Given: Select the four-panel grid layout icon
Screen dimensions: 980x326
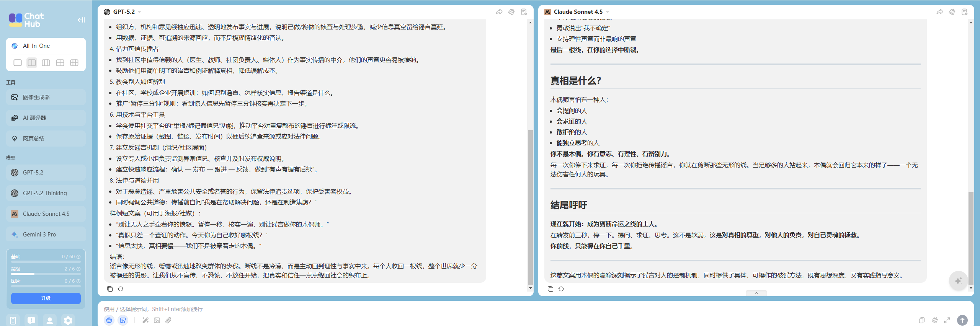Looking at the screenshot, I should 60,63.
